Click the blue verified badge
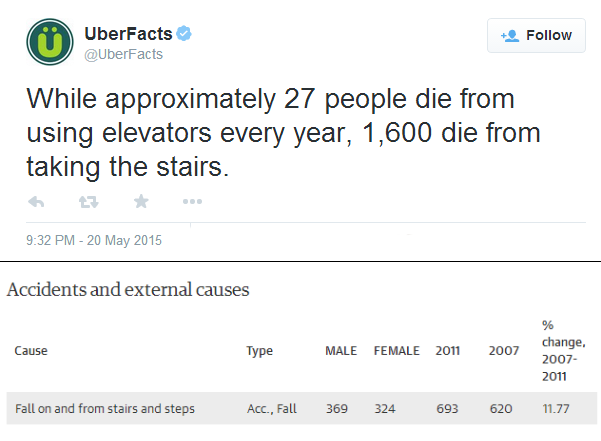Image resolution: width=601 pixels, height=441 pixels. point(184,33)
